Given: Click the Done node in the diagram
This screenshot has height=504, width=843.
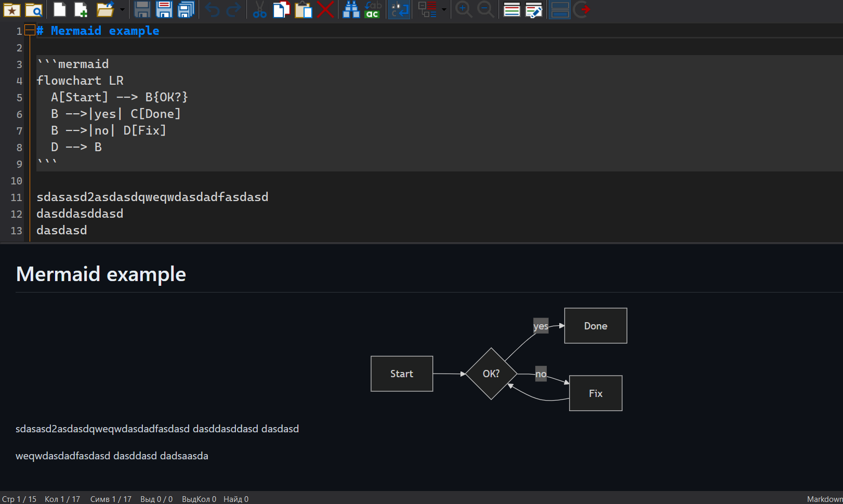Looking at the screenshot, I should [x=596, y=326].
